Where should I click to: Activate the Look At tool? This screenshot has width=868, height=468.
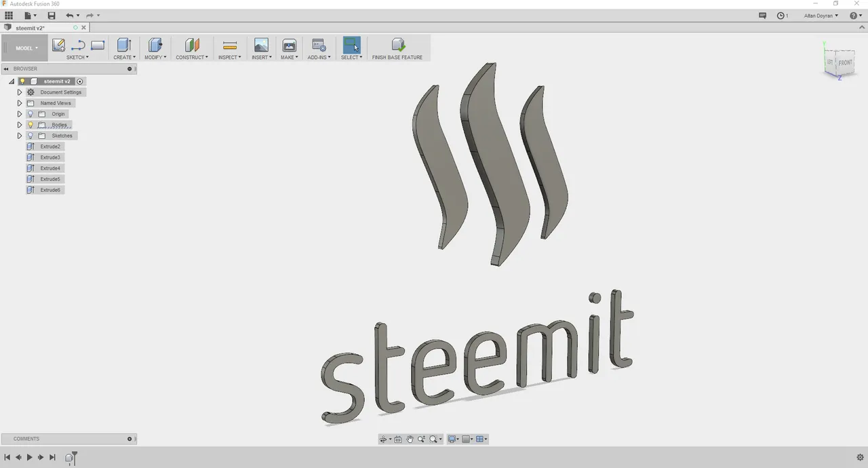[398, 440]
